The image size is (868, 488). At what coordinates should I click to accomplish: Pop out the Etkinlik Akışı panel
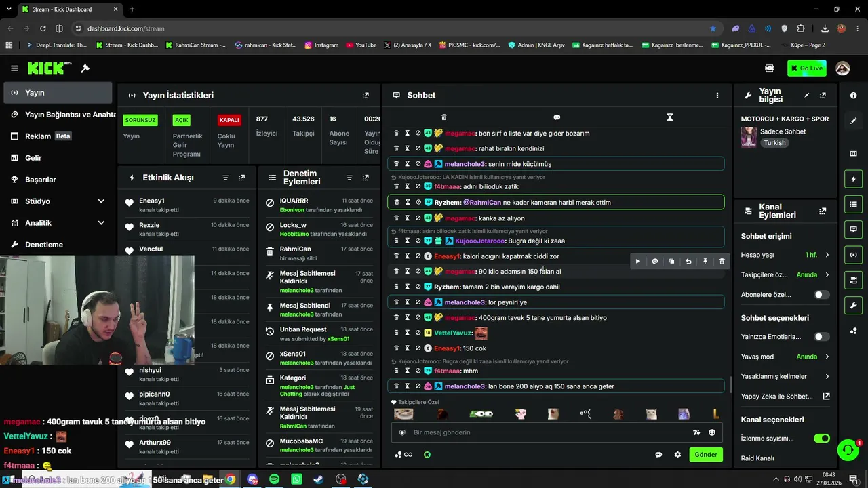[241, 178]
